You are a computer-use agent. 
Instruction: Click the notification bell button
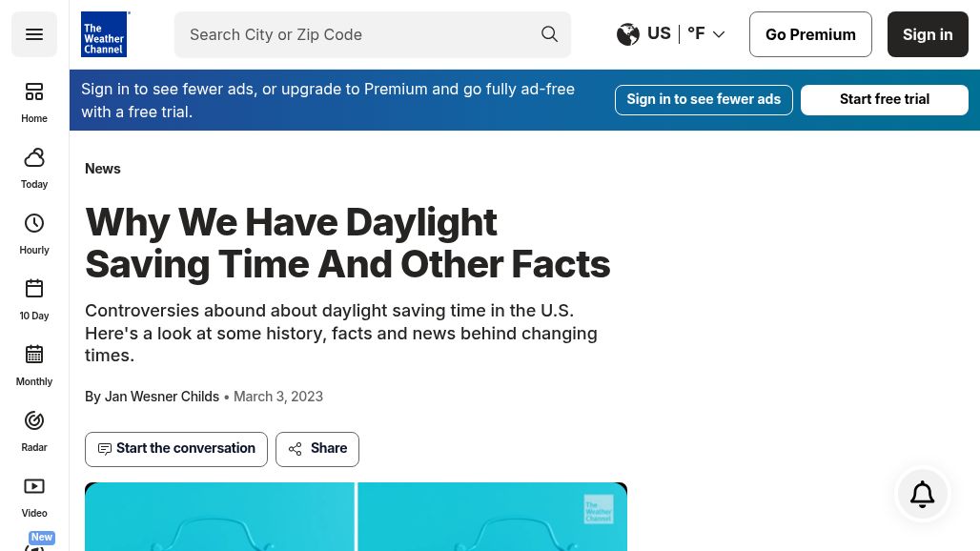[922, 494]
